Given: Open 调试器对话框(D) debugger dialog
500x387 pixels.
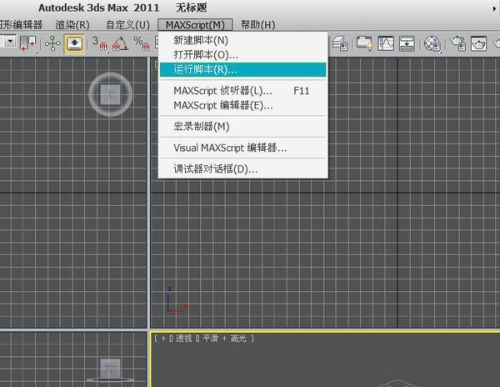Looking at the screenshot, I should pos(243,169).
